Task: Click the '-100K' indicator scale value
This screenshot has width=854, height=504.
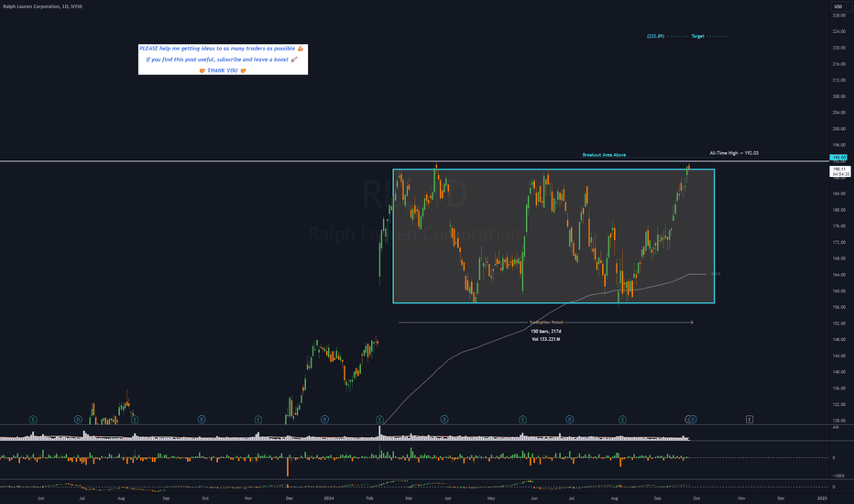Action: point(838,476)
